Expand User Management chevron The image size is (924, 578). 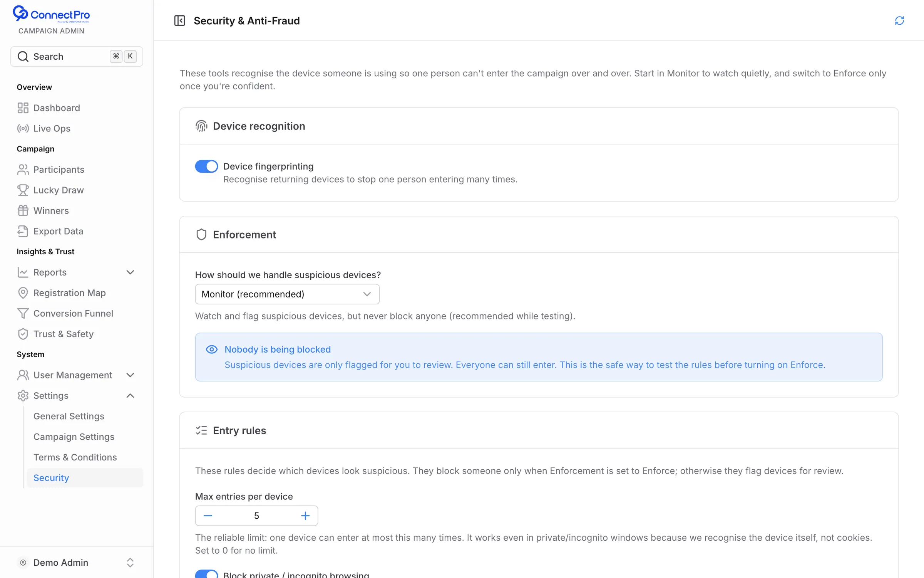[x=130, y=375]
